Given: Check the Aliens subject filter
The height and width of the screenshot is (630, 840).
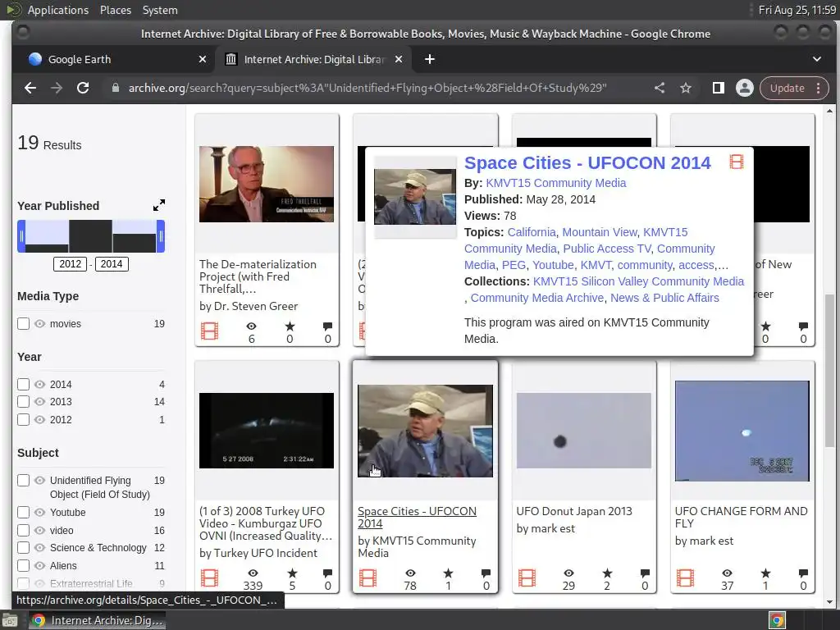Looking at the screenshot, I should click(23, 566).
